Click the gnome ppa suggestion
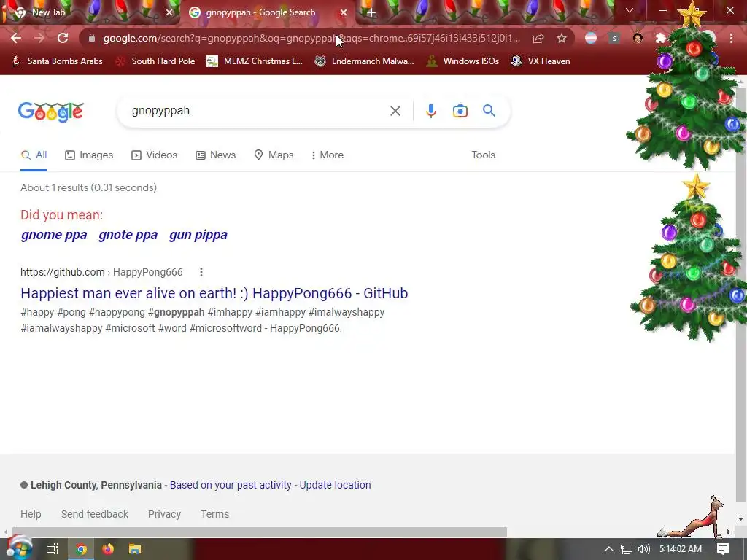The image size is (747, 560). click(54, 235)
